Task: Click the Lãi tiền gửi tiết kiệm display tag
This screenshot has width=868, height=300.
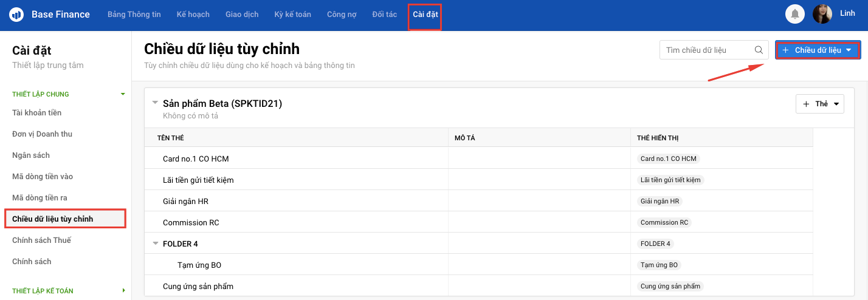Action: [x=670, y=180]
